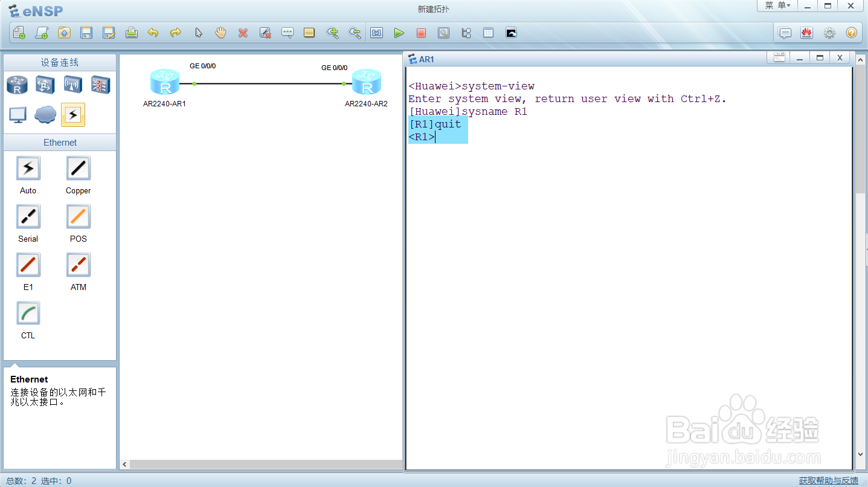Viewport: 868px width, 487px height.
Task: Click the New Topology toolbar icon
Action: [x=19, y=33]
